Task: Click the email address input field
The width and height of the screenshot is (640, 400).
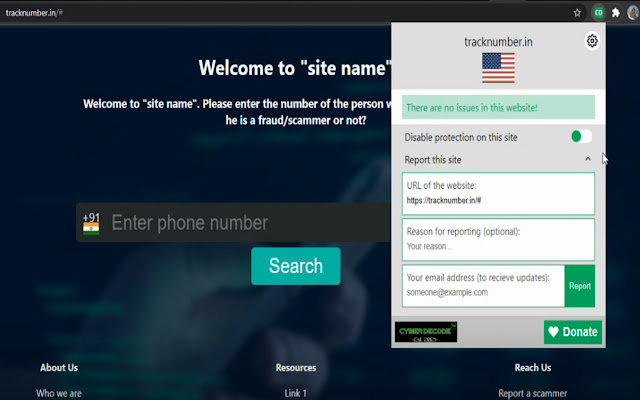Action: 484,292
